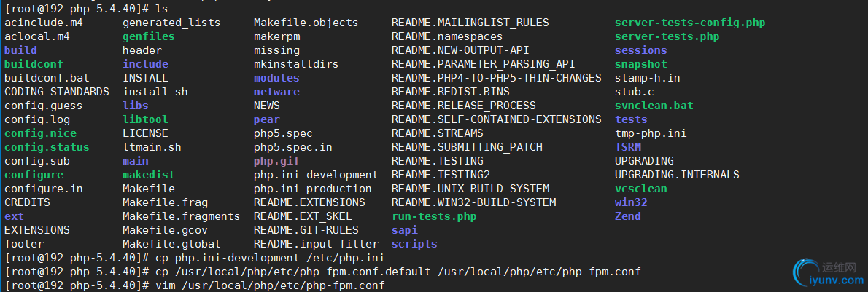Select the LICENSE file name
The image size is (868, 292).
pos(146,133)
